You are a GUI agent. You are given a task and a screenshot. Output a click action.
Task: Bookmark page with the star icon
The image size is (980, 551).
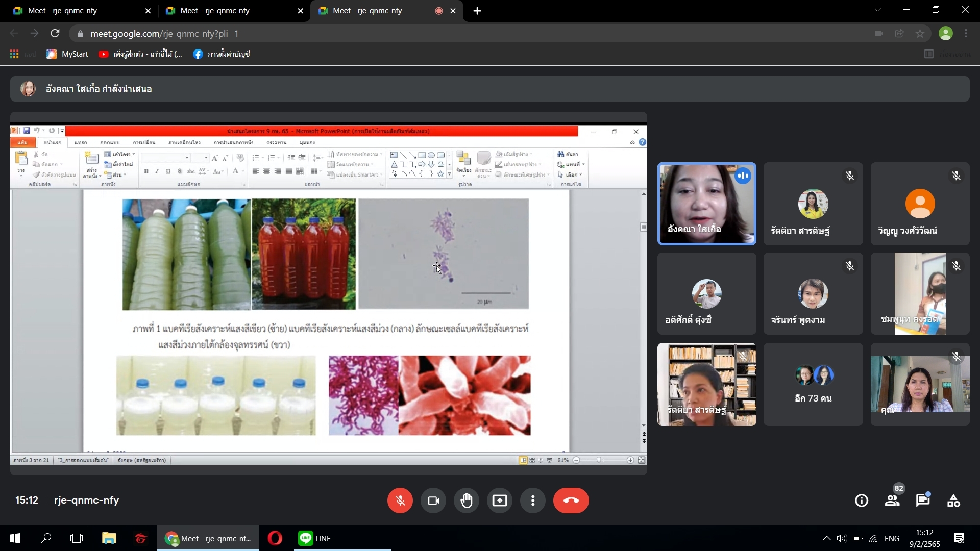[x=920, y=34]
